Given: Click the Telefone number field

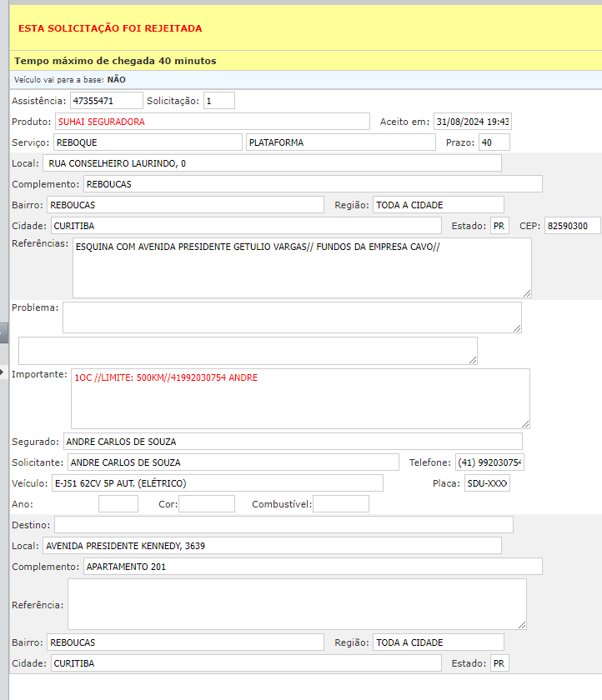Looking at the screenshot, I should pos(489,462).
